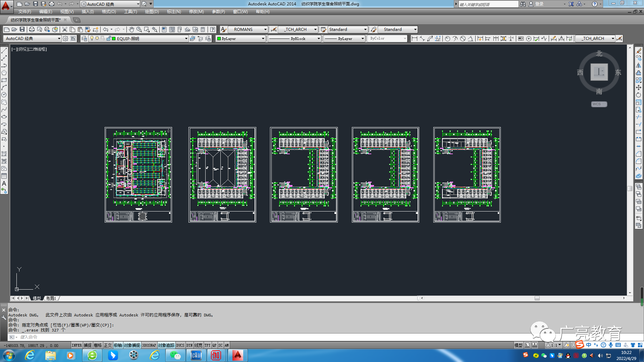This screenshot has width=644, height=362.
Task: Select the Cut scissors icon
Action: click(x=65, y=29)
